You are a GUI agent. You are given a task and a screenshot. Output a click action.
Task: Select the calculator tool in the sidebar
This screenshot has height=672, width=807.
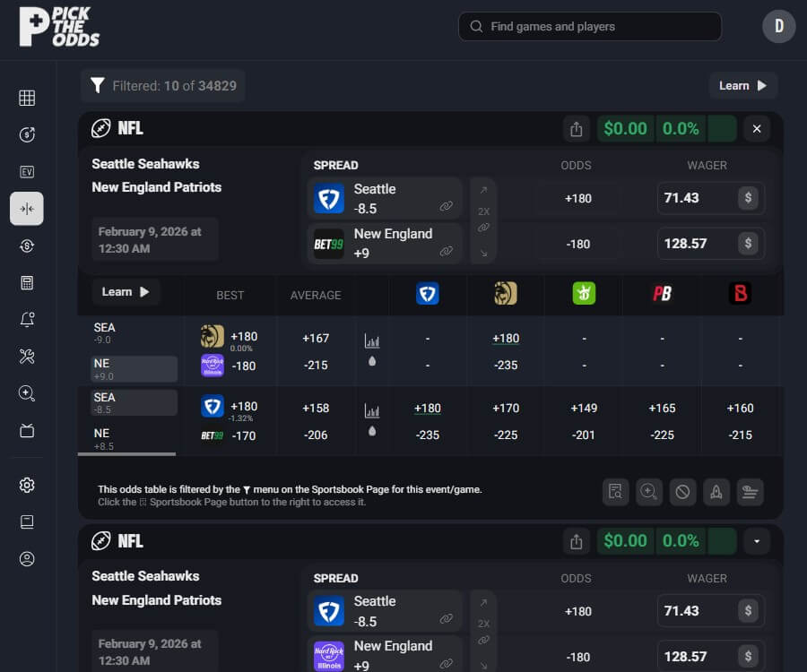coord(27,281)
